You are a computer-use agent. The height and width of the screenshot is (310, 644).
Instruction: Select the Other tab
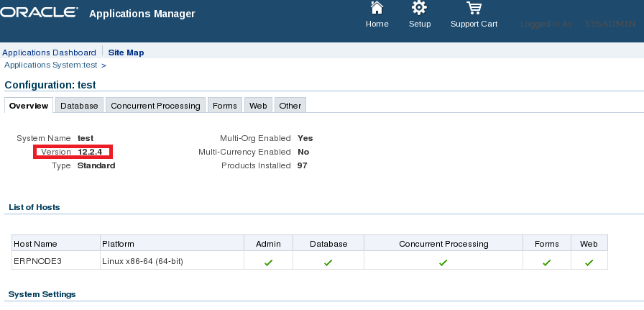click(290, 105)
